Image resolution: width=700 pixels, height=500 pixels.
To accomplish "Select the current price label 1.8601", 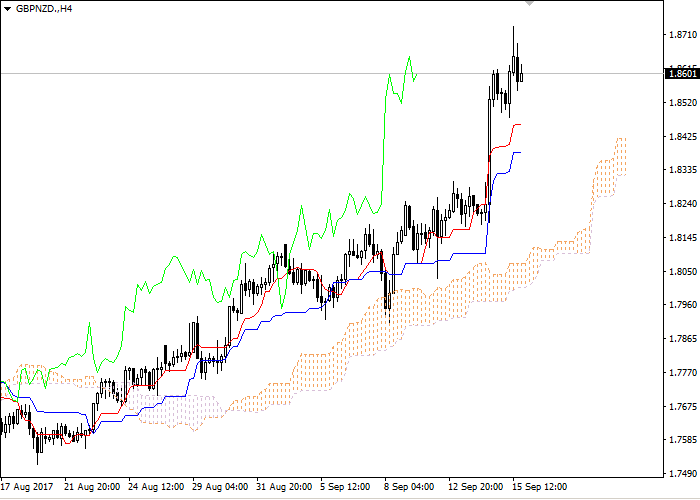I will (x=682, y=74).
